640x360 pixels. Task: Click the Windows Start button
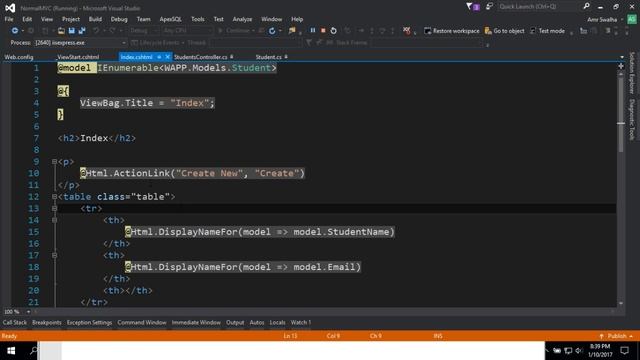(x=11, y=351)
